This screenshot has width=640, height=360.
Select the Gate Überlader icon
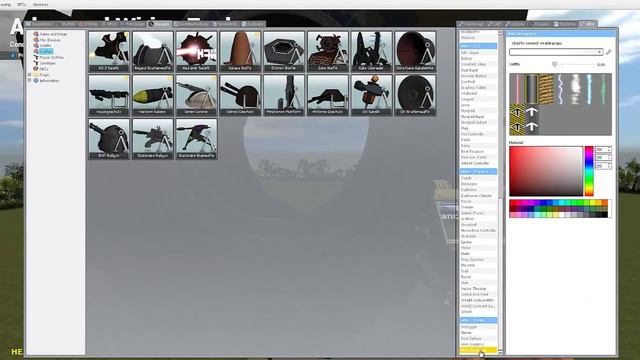(x=371, y=51)
